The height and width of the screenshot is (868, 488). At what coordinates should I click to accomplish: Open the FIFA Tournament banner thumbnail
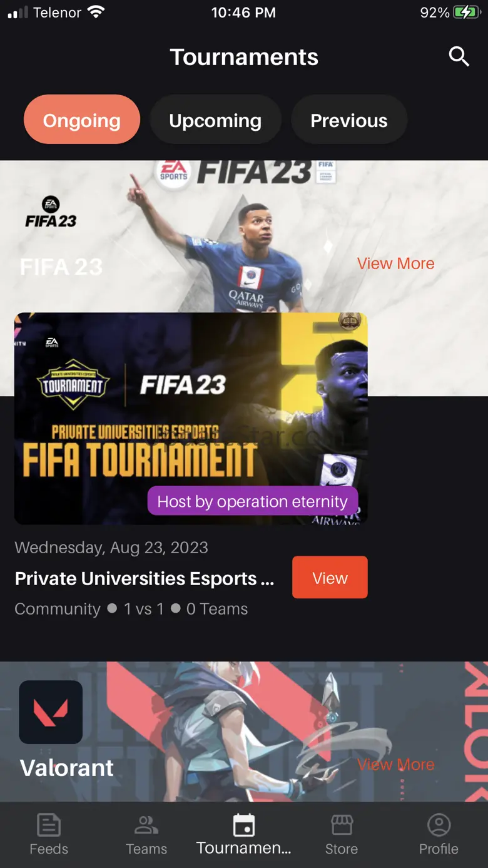191,418
